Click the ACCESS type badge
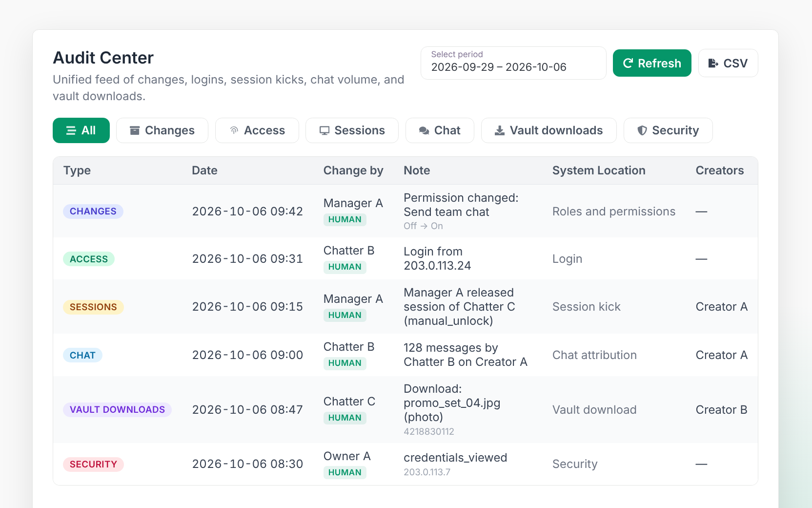Image resolution: width=812 pixels, height=508 pixels. click(x=89, y=259)
